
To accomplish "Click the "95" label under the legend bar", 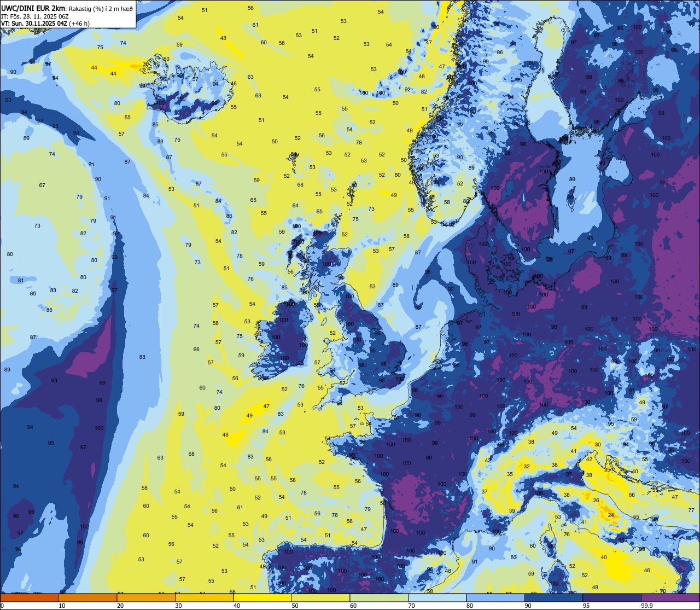I will tap(587, 606).
